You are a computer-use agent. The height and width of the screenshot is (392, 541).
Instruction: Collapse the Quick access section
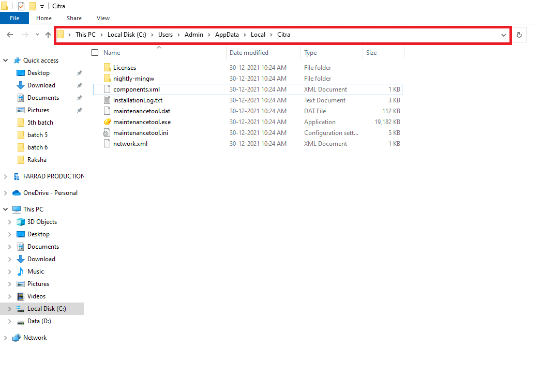click(x=6, y=61)
